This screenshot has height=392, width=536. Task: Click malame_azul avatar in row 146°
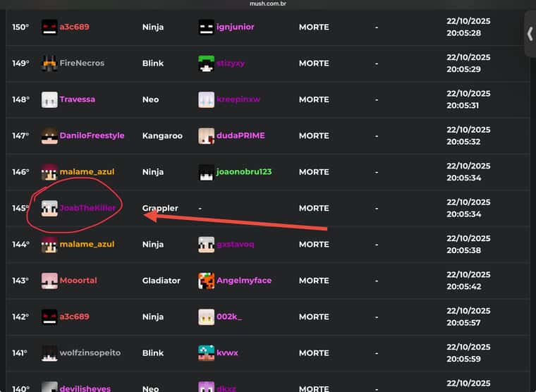pyautogui.click(x=49, y=172)
